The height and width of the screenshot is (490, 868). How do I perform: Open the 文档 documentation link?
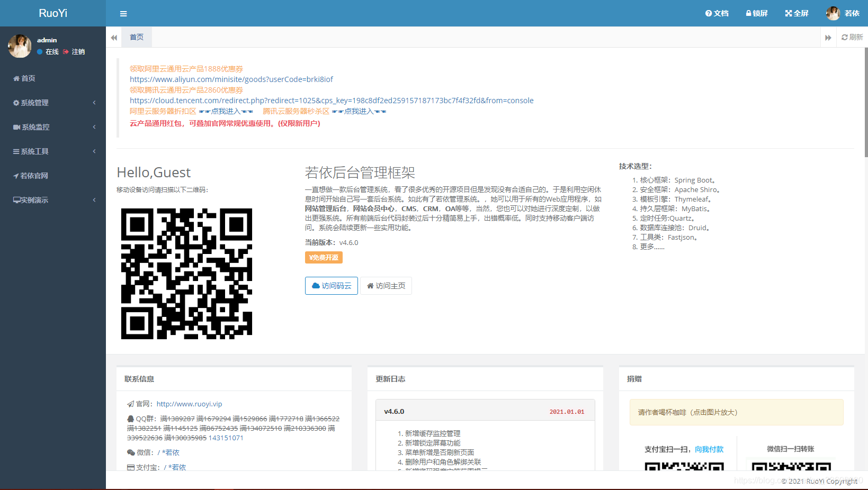coord(717,13)
